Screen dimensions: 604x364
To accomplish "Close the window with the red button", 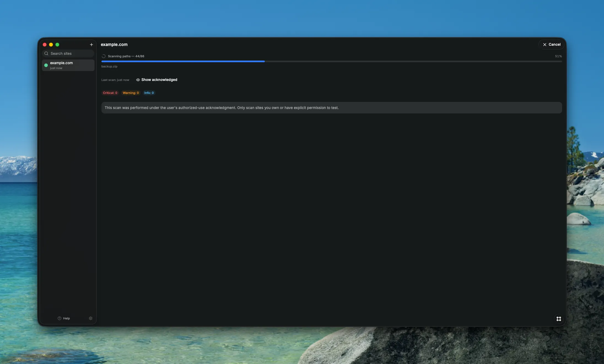I will pyautogui.click(x=45, y=45).
